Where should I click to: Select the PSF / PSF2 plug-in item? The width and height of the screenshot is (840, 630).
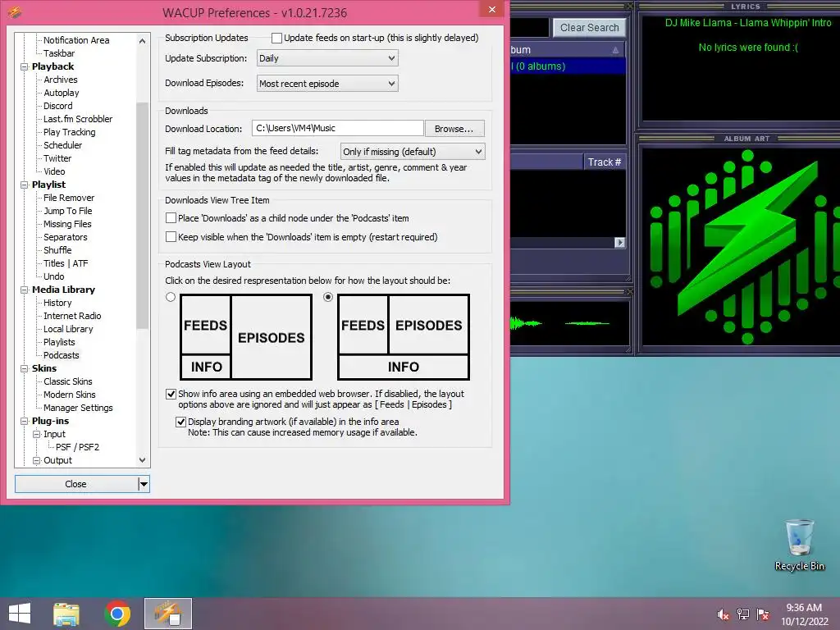[77, 447]
